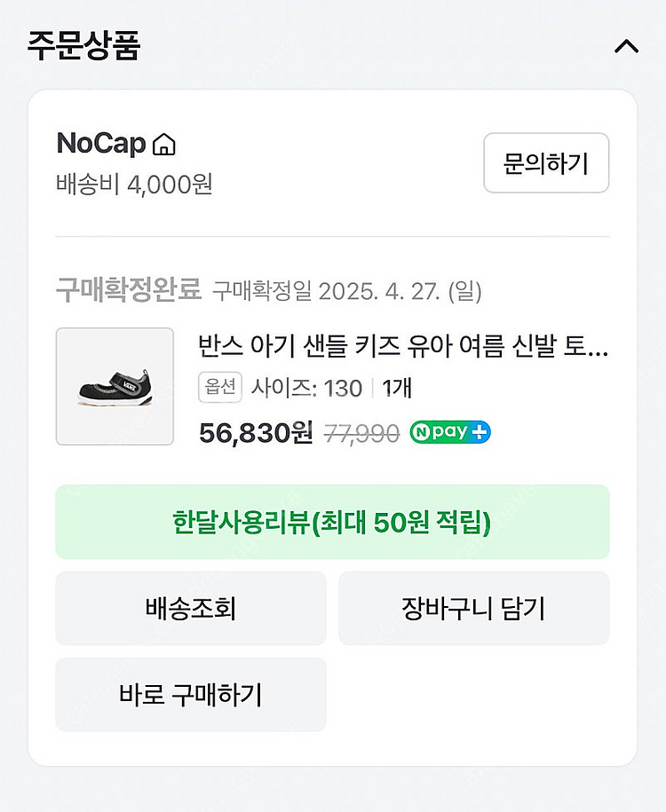The height and width of the screenshot is (812, 666).
Task: Click the struck-through 77,990 original price
Action: (x=361, y=433)
